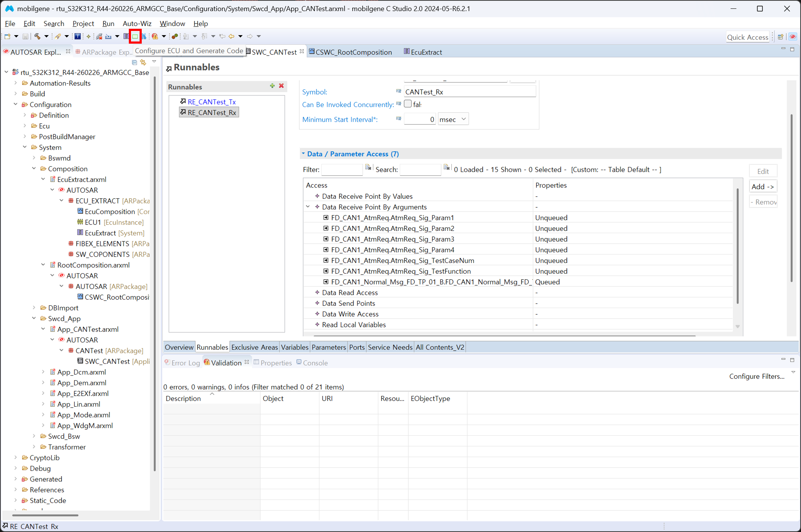Click the red AUTOSAR perspective icon top right
801x532 pixels.
(793, 37)
